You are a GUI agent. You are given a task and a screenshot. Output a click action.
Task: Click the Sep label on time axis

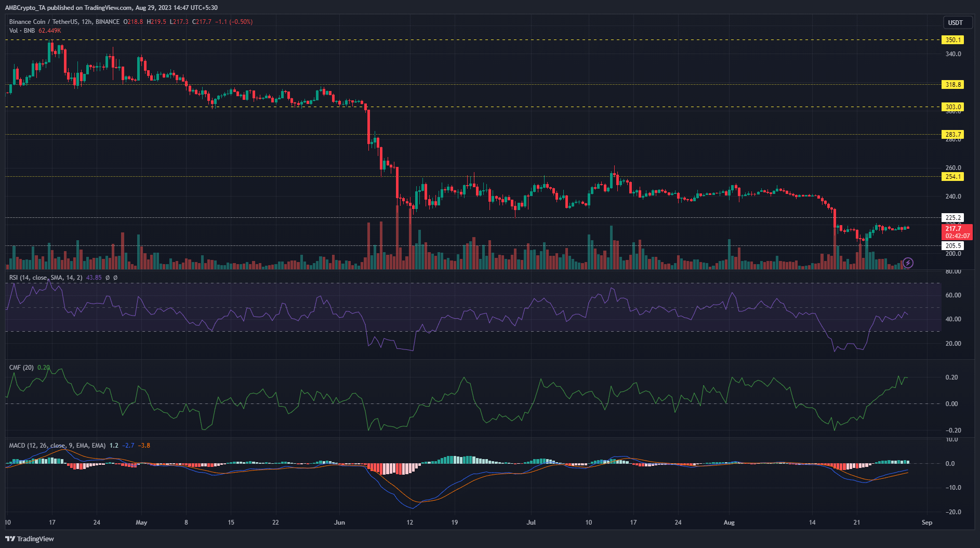point(927,523)
